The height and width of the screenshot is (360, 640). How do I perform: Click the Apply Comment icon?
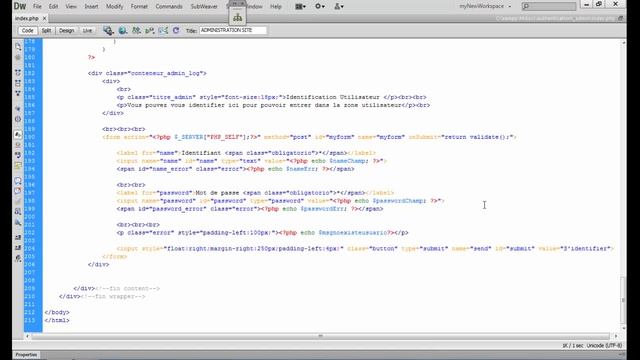(x=18, y=180)
